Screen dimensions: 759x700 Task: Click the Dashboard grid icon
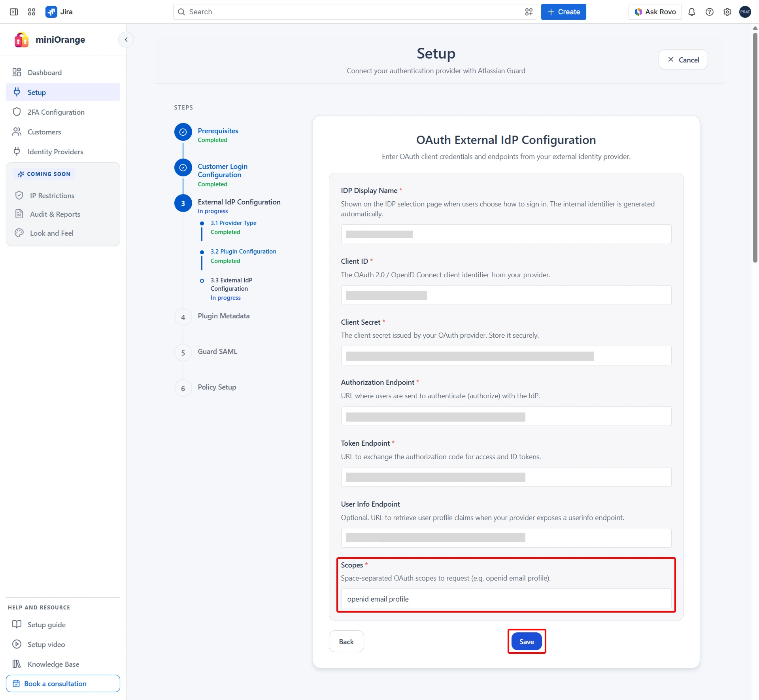17,72
